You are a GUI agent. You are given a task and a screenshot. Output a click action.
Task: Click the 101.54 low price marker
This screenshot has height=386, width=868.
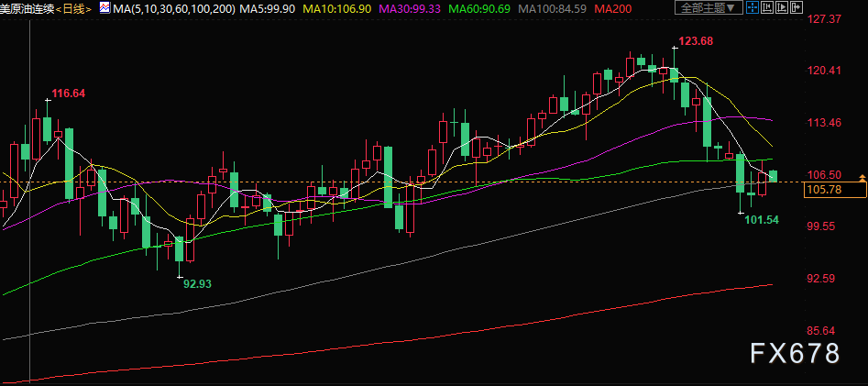pos(762,220)
